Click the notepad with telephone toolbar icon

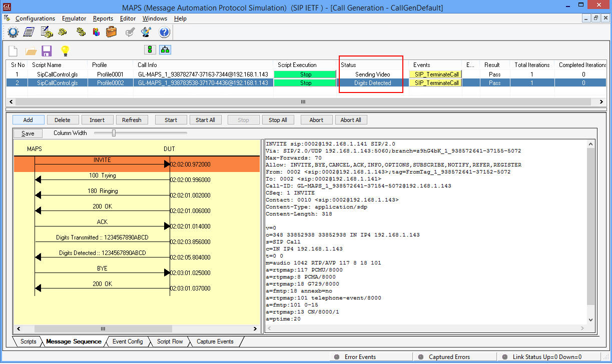[x=47, y=32]
